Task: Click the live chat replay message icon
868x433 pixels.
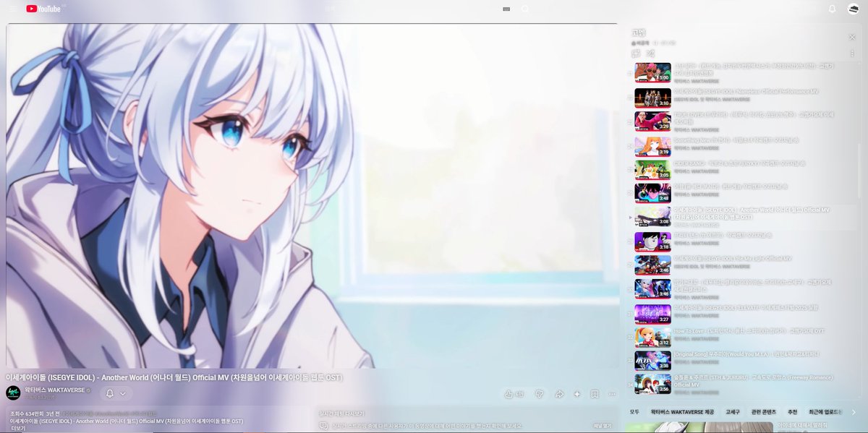Action: [323, 426]
